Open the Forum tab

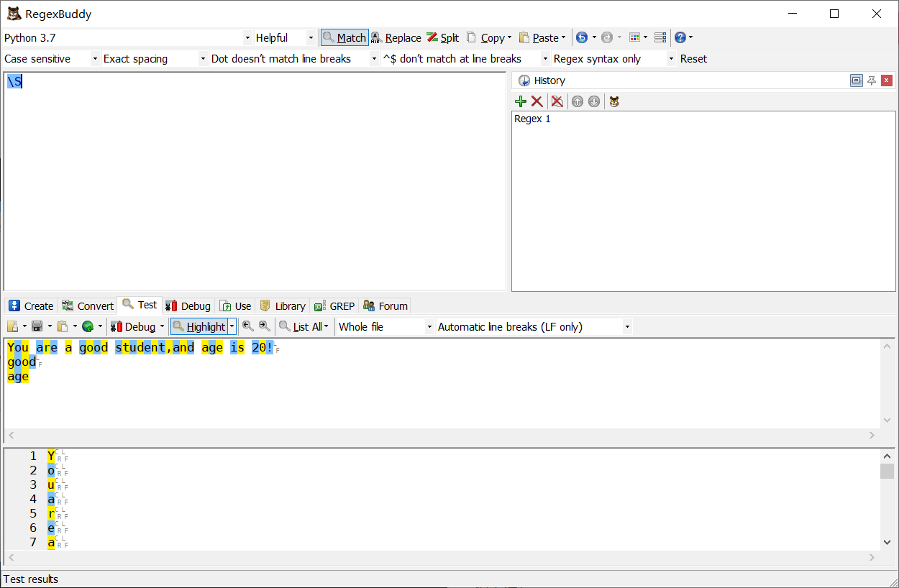(385, 306)
